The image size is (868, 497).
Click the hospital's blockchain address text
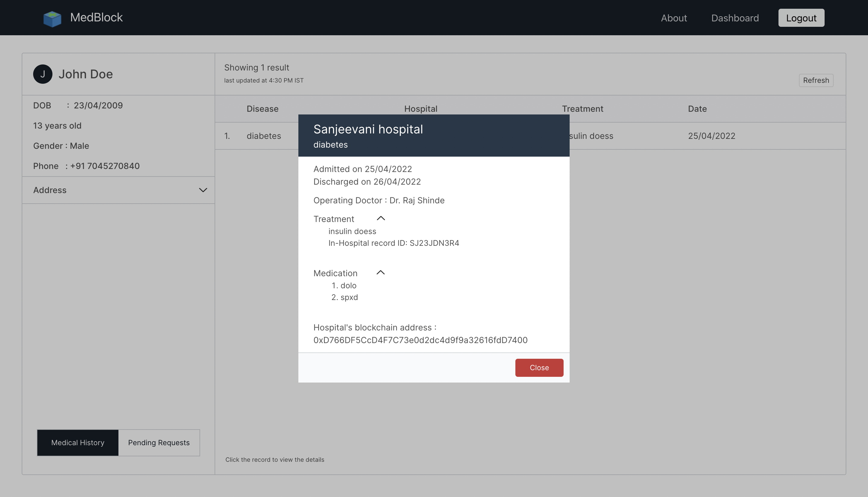tap(420, 340)
